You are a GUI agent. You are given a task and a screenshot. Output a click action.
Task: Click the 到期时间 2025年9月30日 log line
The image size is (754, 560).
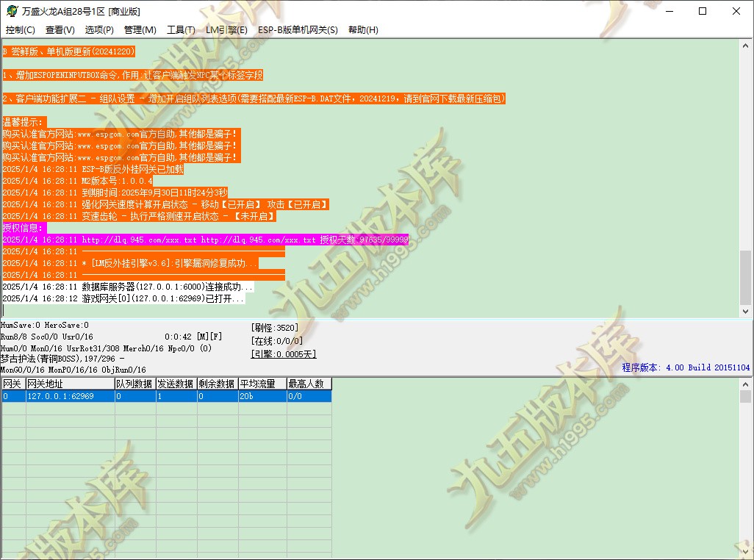pos(115,193)
